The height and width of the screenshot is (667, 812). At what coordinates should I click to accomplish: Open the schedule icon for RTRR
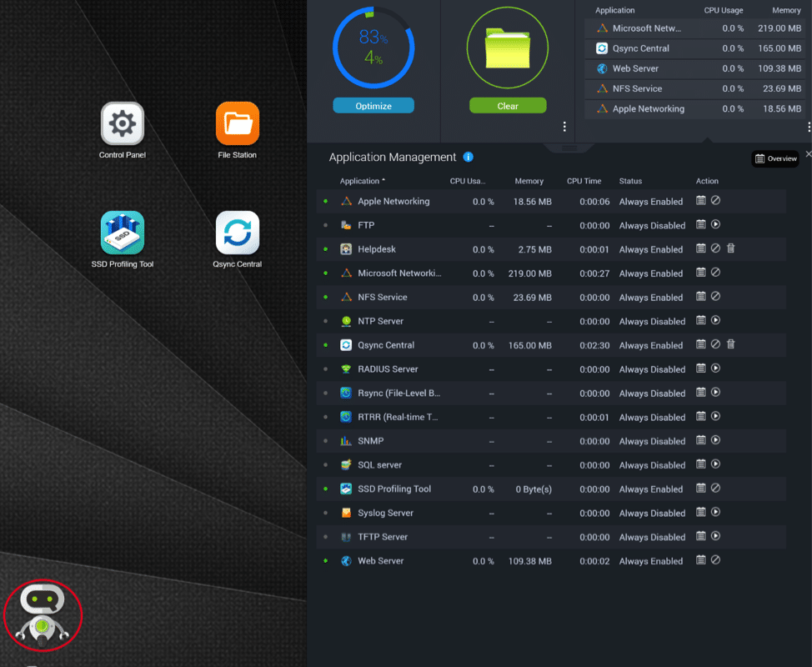point(700,416)
